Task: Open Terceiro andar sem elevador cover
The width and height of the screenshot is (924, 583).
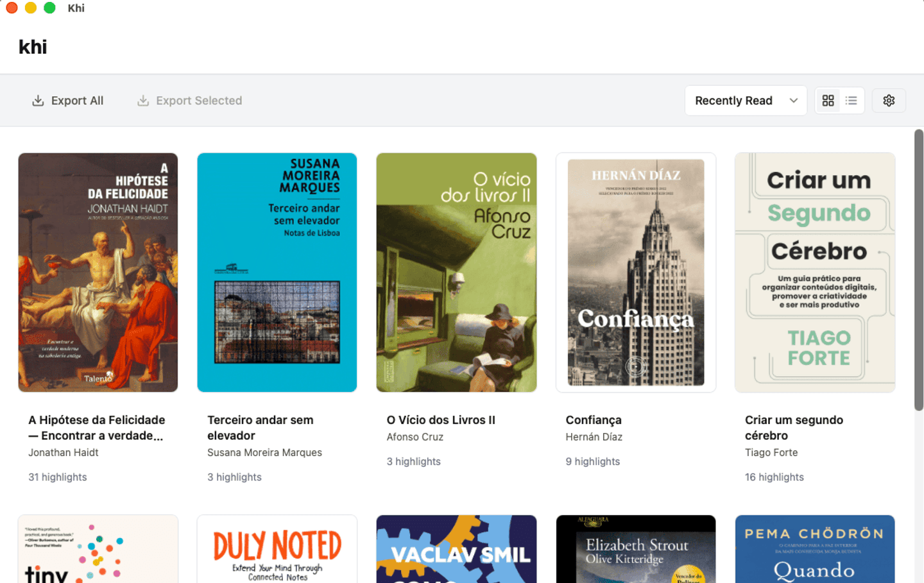Action: click(277, 272)
